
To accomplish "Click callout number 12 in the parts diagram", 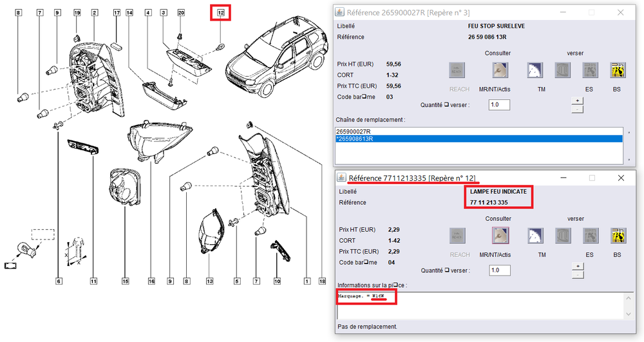I will (221, 13).
